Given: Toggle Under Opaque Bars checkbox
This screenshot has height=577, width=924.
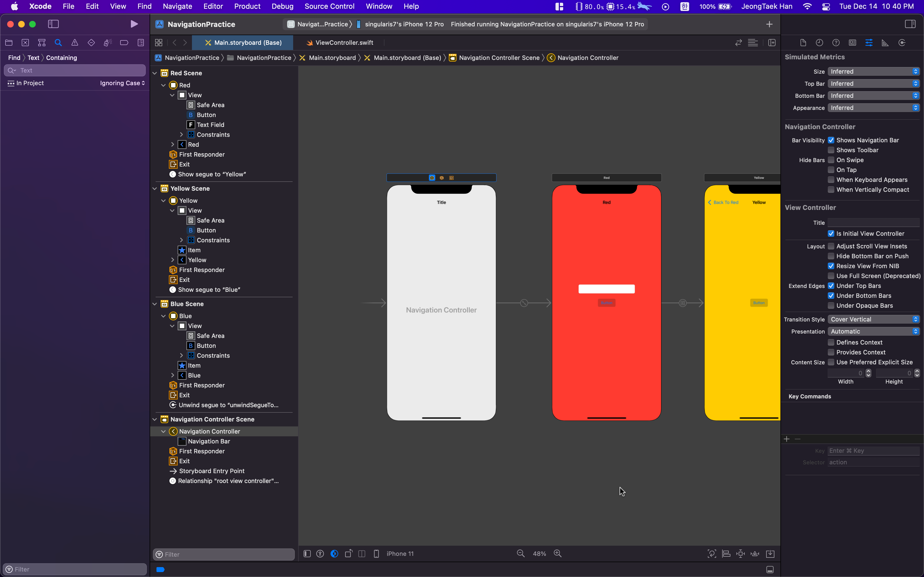Looking at the screenshot, I should (x=831, y=306).
